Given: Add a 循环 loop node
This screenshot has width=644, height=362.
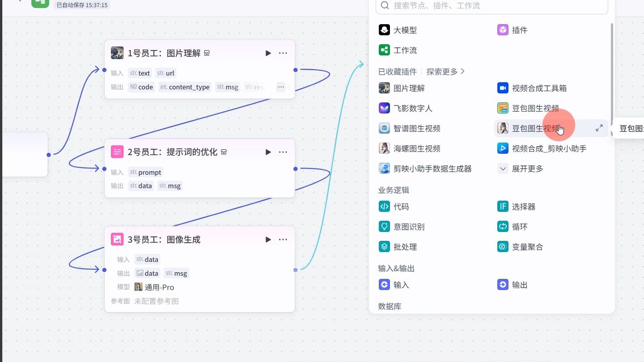Looking at the screenshot, I should [513, 227].
